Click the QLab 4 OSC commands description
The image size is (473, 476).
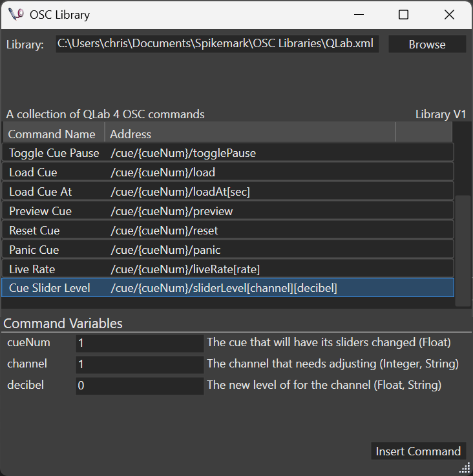coord(105,114)
